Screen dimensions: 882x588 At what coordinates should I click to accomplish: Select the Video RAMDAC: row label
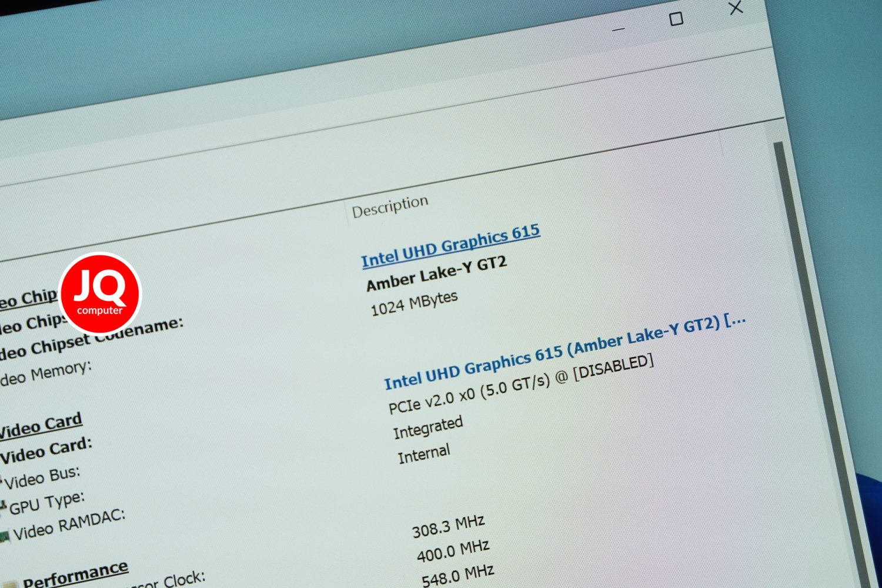click(69, 524)
